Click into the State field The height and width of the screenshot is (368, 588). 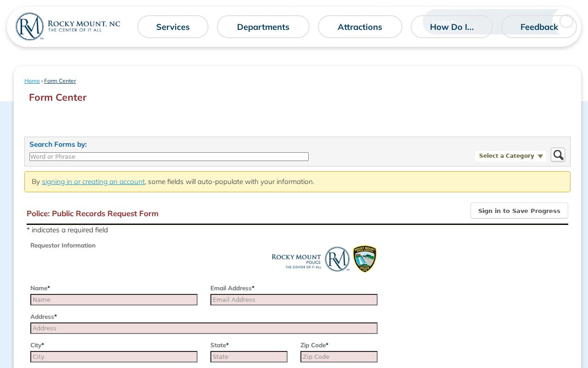[249, 356]
